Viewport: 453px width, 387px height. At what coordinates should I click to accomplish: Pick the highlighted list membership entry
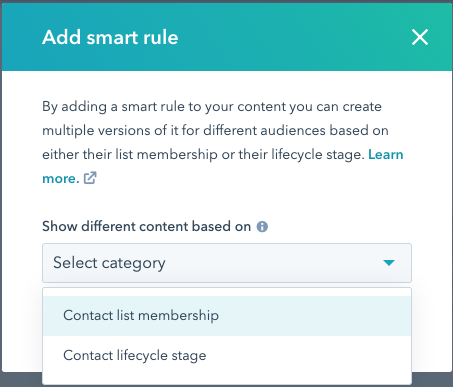[x=227, y=316]
